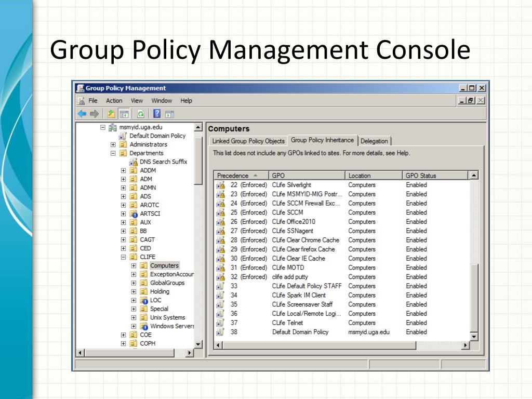Refresh the console using the toolbar icon
The width and height of the screenshot is (532, 399).
pyautogui.click(x=141, y=114)
